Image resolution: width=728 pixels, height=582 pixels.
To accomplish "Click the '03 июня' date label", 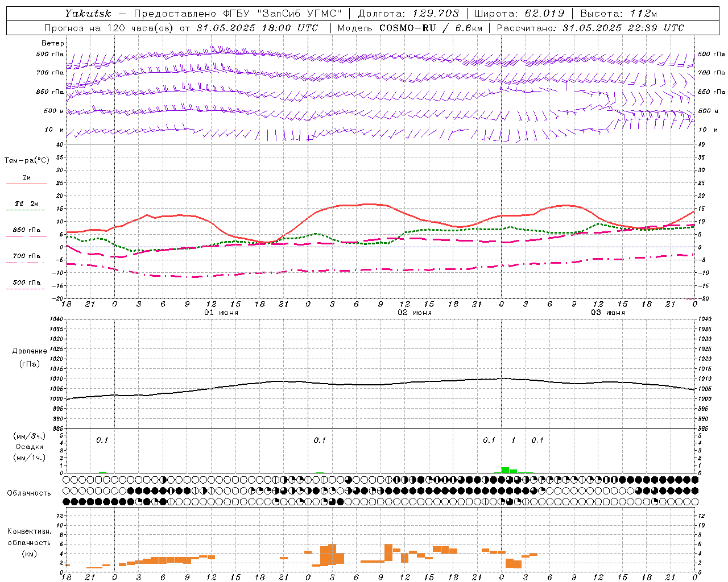I will (x=608, y=313).
